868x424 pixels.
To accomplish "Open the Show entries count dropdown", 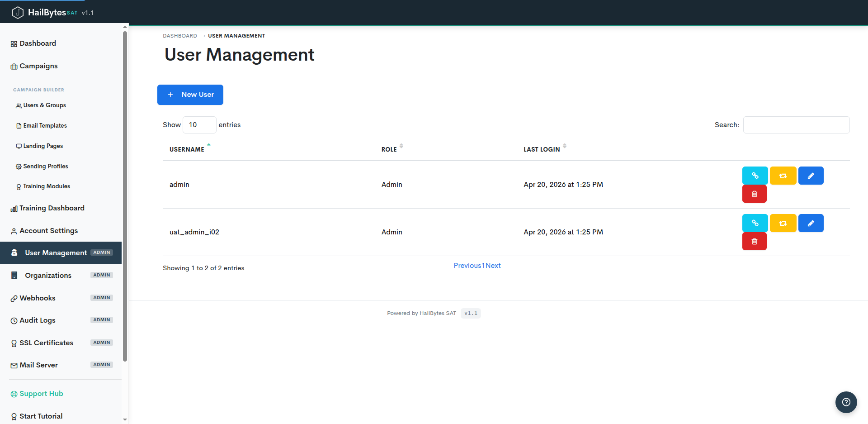I will pos(199,125).
